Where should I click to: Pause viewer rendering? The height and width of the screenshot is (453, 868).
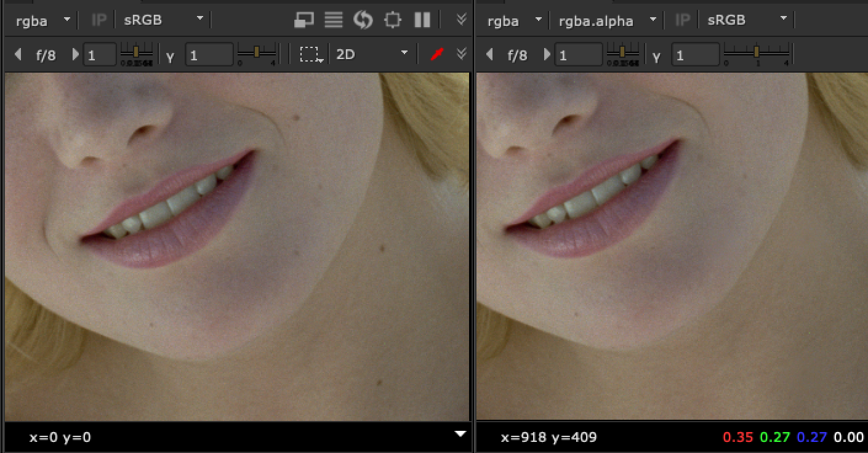pyautogui.click(x=422, y=20)
